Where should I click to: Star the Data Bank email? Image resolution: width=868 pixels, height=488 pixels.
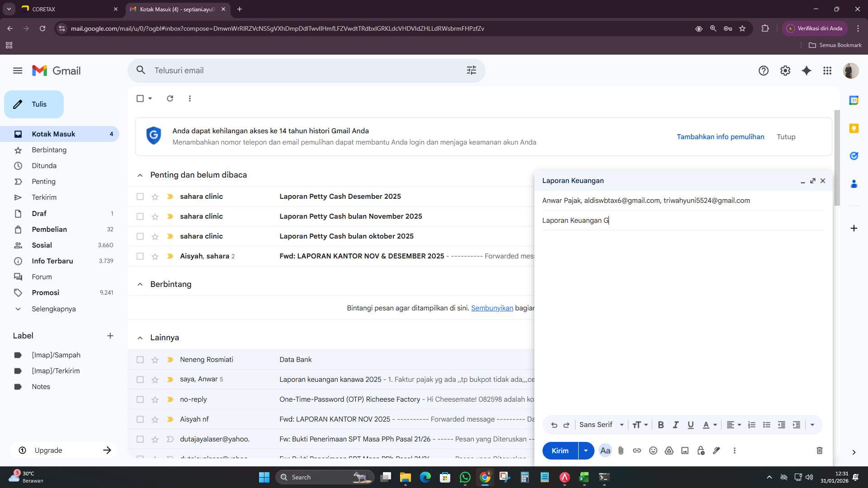tap(155, 360)
